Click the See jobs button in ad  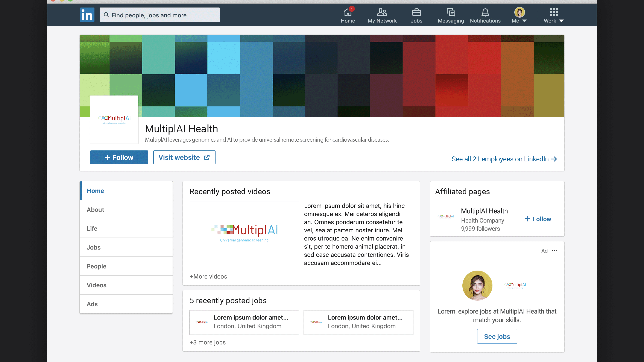click(x=497, y=336)
